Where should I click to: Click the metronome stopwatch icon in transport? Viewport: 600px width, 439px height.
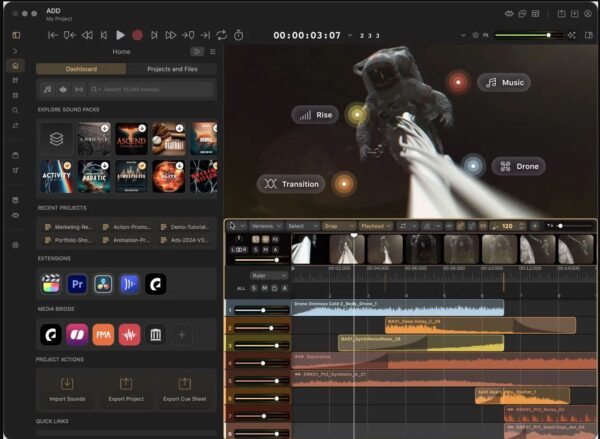point(238,35)
